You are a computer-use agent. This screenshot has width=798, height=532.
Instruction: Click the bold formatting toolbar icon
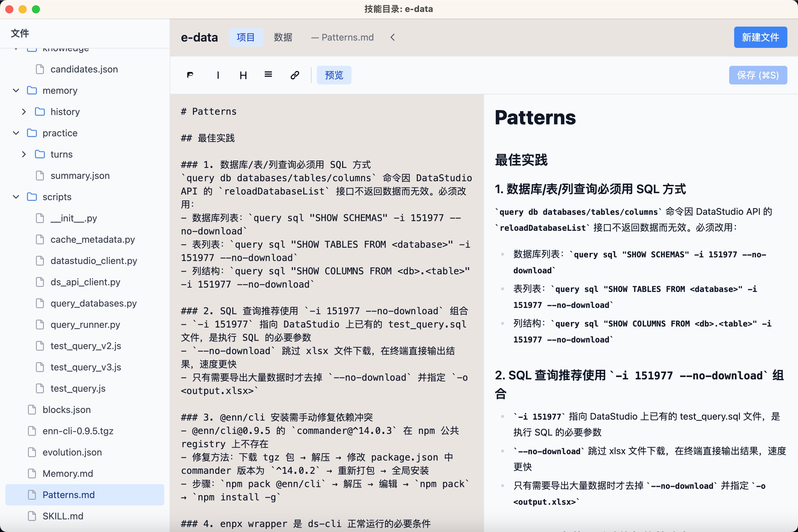click(x=190, y=75)
